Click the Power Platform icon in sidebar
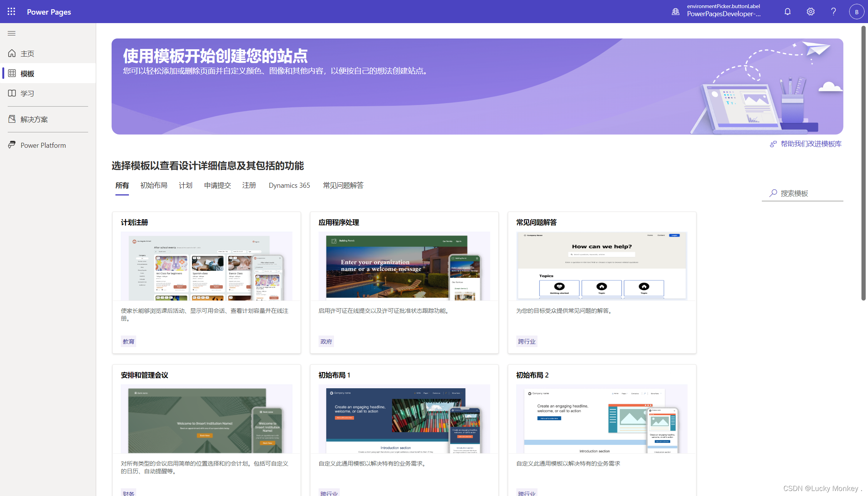 coord(12,145)
